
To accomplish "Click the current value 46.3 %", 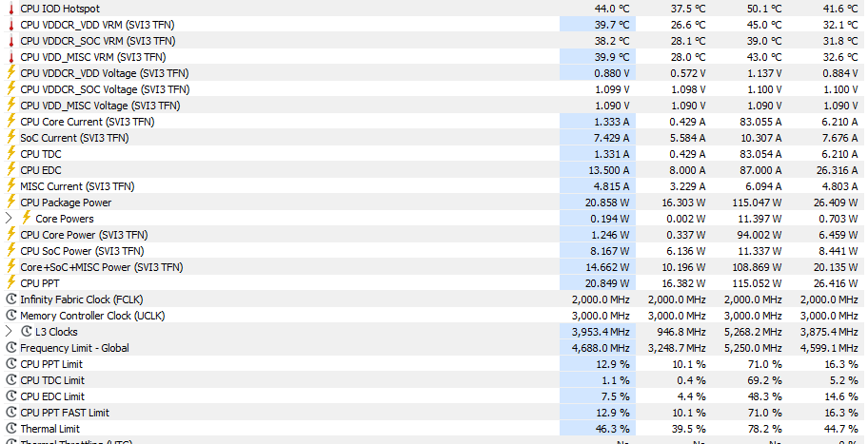I will 614,429.
